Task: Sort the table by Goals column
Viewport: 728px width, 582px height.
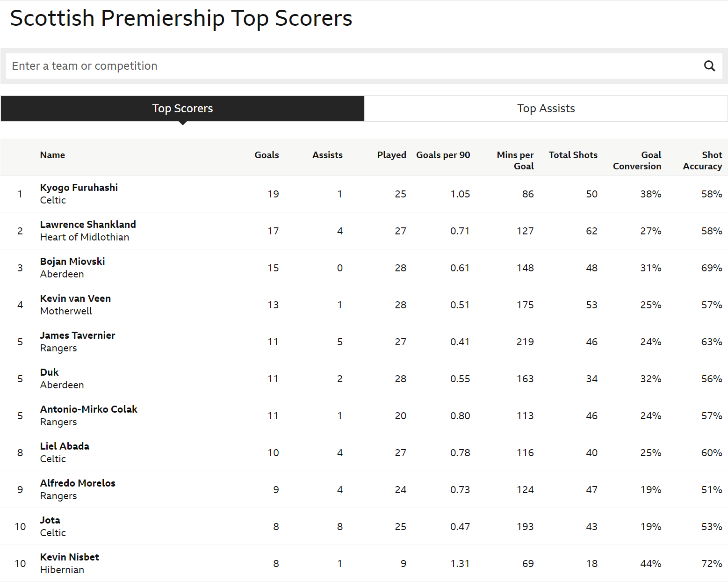Action: (267, 155)
